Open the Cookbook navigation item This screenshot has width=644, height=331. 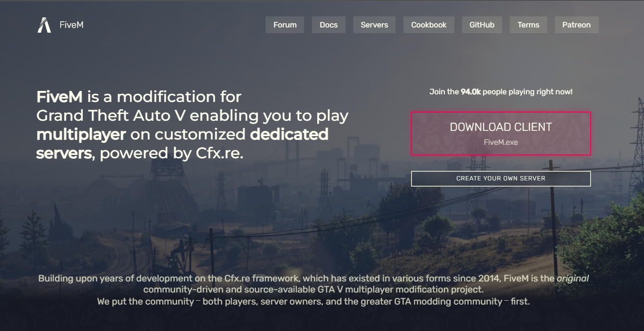coord(429,25)
